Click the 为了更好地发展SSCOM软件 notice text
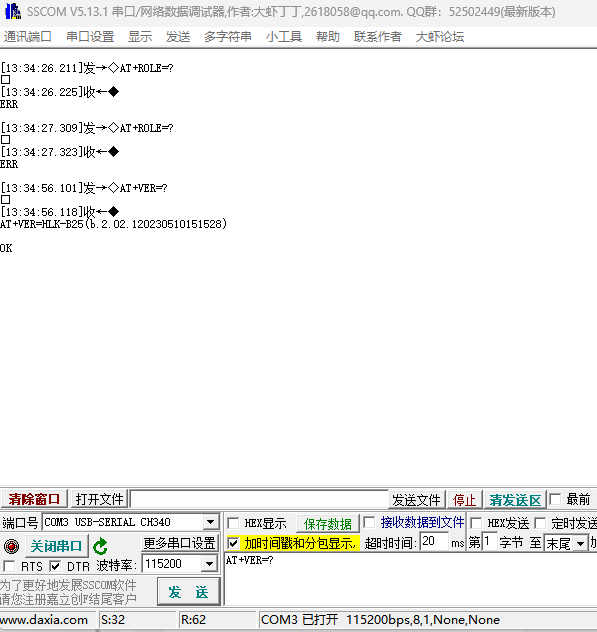 [68, 585]
